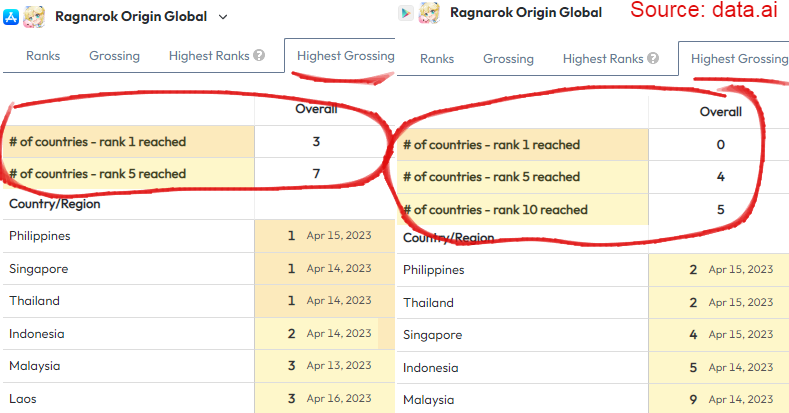The width and height of the screenshot is (789, 413).
Task: Click the Ragnarok game icon beside Google Play icon
Action: [430, 12]
